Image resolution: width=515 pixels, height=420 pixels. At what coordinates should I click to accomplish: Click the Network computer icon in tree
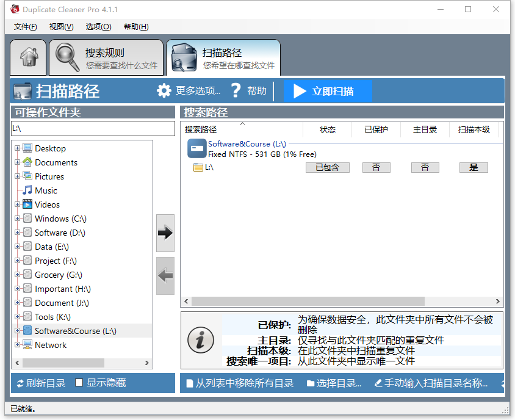pos(27,345)
